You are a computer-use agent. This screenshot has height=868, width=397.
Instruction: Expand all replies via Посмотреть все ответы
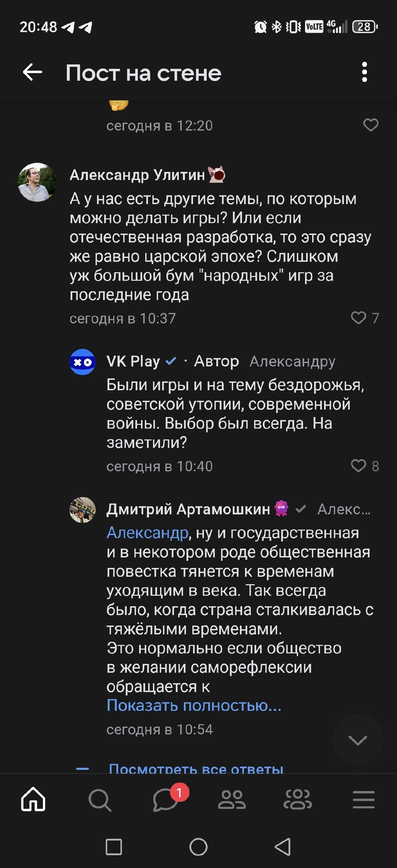point(196,768)
